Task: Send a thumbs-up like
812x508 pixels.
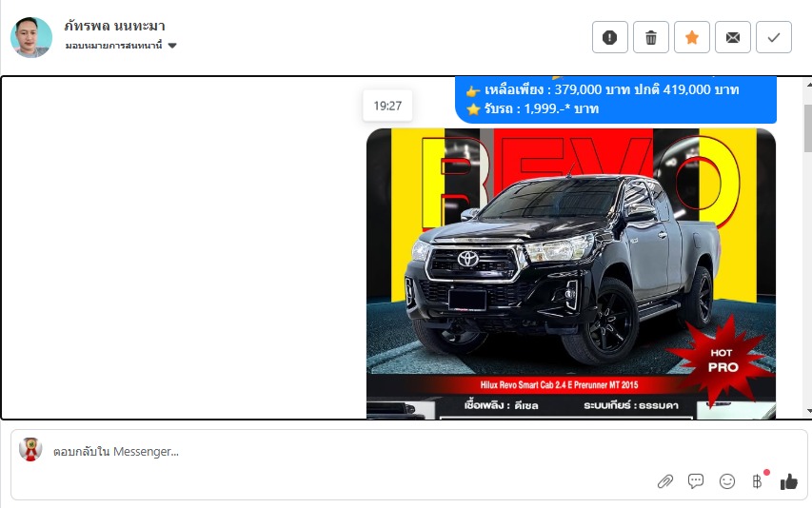Action: click(789, 481)
